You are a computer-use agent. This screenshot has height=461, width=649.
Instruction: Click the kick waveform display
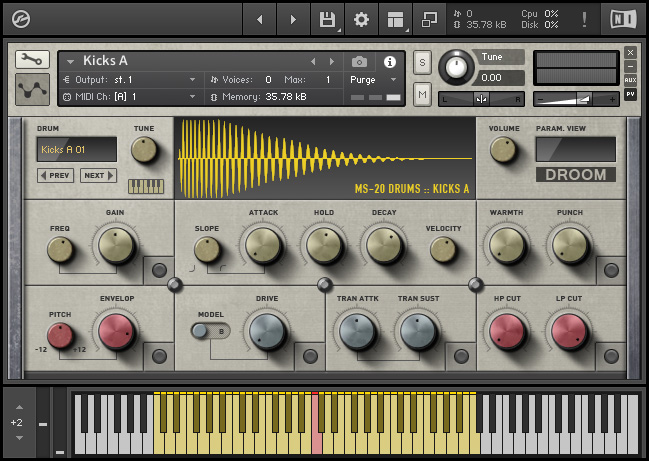coord(325,158)
